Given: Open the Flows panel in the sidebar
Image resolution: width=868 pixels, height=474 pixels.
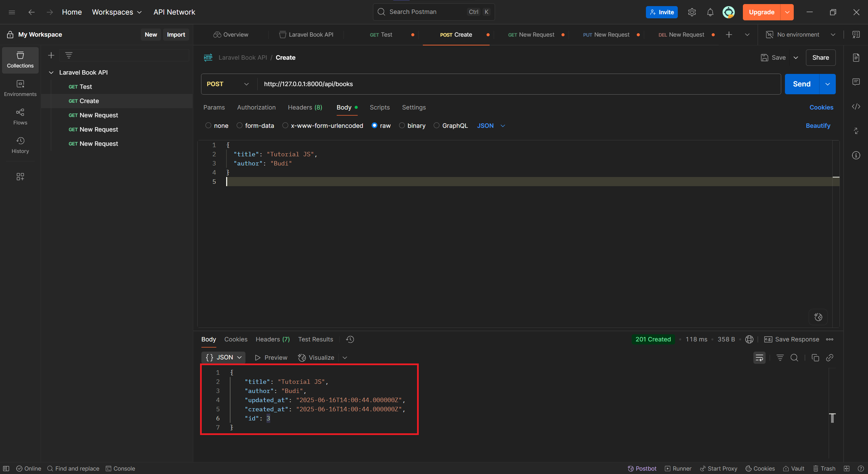Looking at the screenshot, I should pos(20,117).
